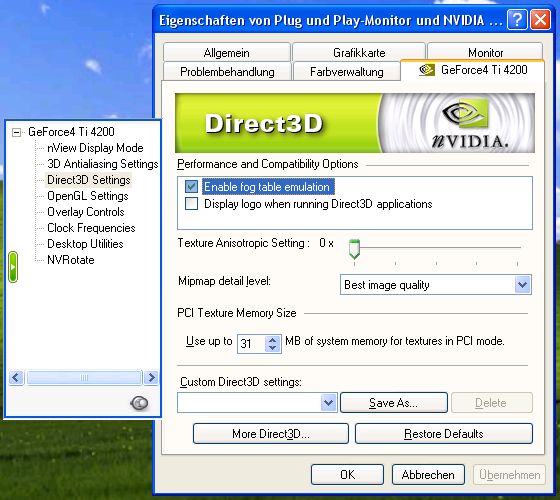Screen dimensions: 560x500
Task: Click the round pin button in tree panel
Action: 139,403
